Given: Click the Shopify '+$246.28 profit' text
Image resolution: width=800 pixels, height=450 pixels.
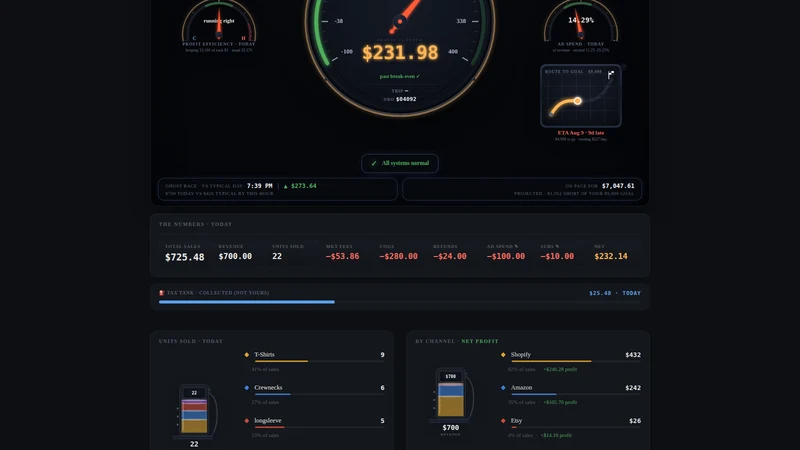Looking at the screenshot, I should [x=560, y=369].
